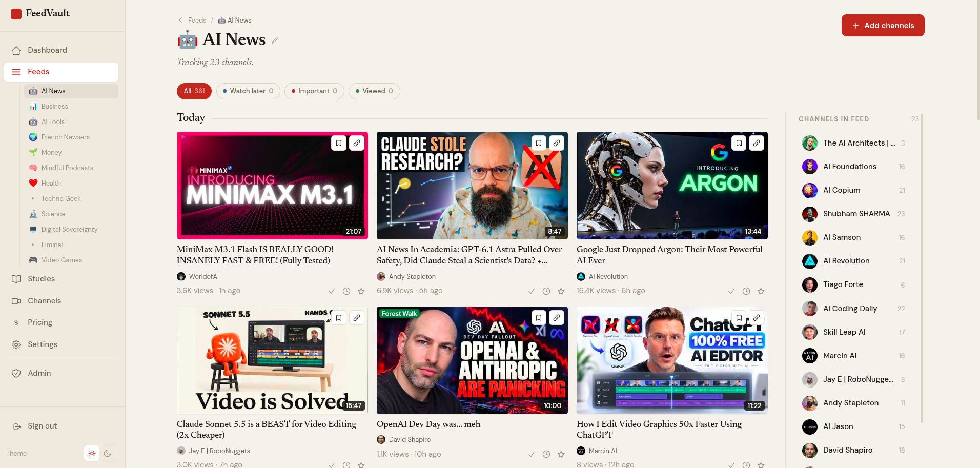Switch to dark theme moon icon
The image size is (980, 468).
pos(108,453)
